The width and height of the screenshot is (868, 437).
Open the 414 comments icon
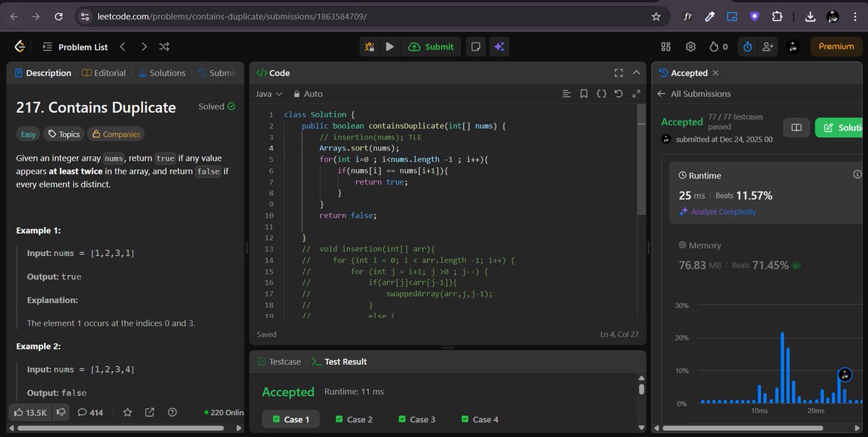[90, 412]
